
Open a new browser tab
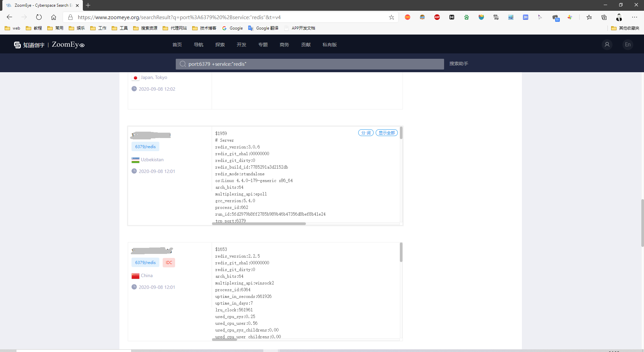pyautogui.click(x=88, y=5)
